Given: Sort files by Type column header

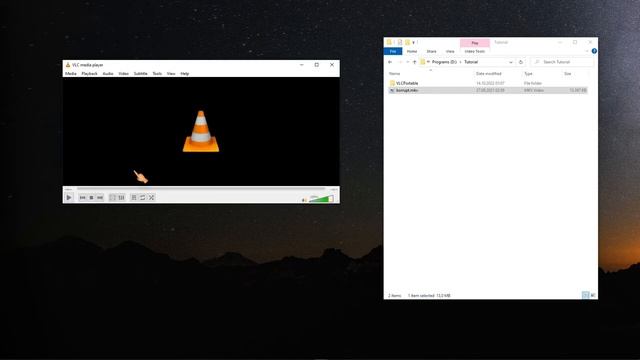Looking at the screenshot, I should 528,73.
